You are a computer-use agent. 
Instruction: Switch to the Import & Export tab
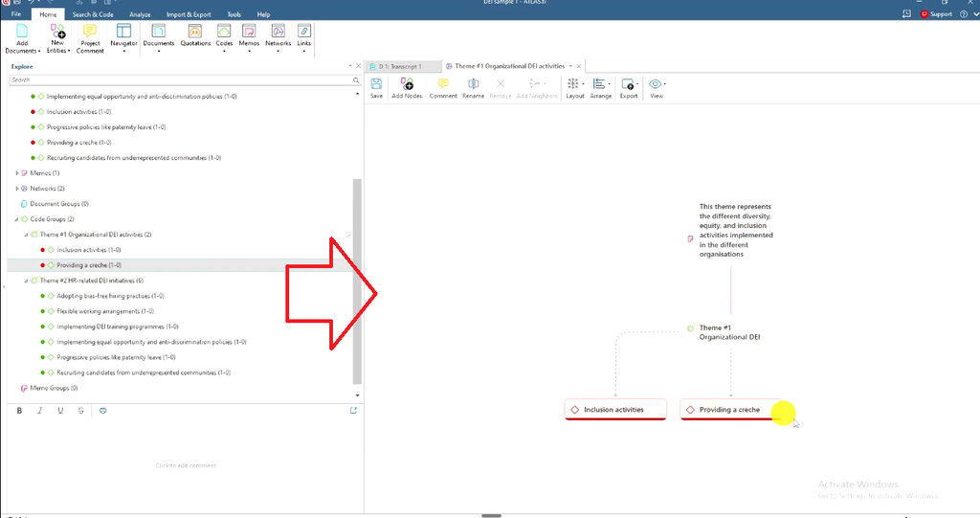pos(189,14)
